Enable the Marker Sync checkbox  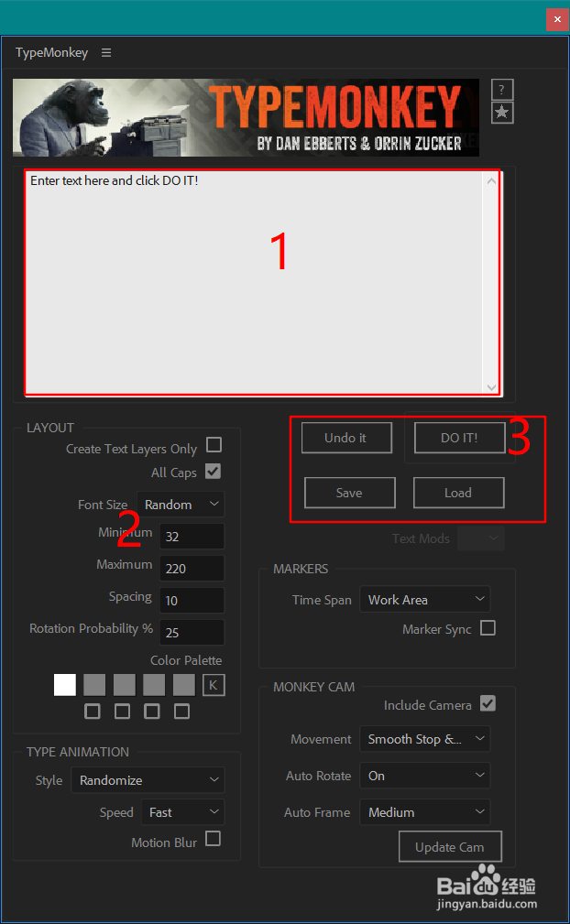[488, 627]
